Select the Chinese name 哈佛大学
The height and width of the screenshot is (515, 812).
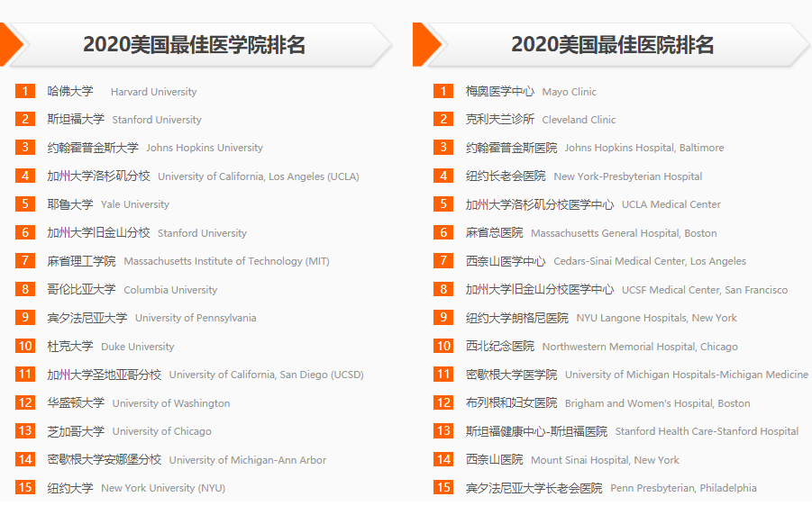pos(70,92)
